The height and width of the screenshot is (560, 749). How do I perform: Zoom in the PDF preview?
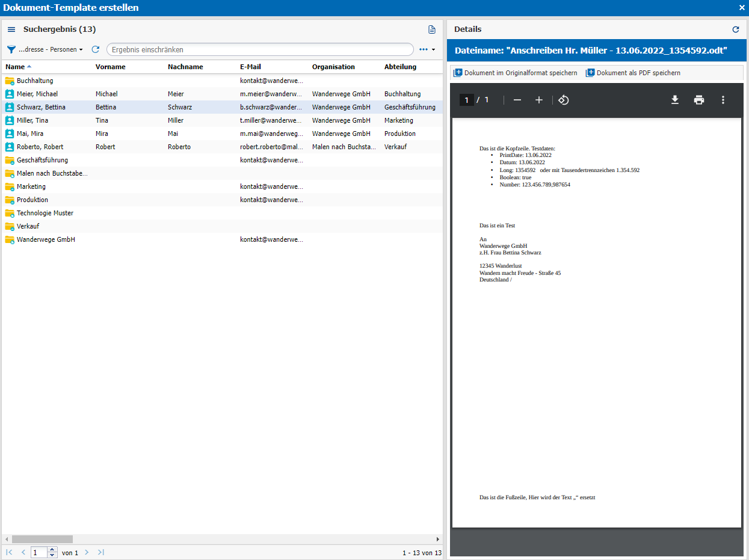pyautogui.click(x=539, y=100)
